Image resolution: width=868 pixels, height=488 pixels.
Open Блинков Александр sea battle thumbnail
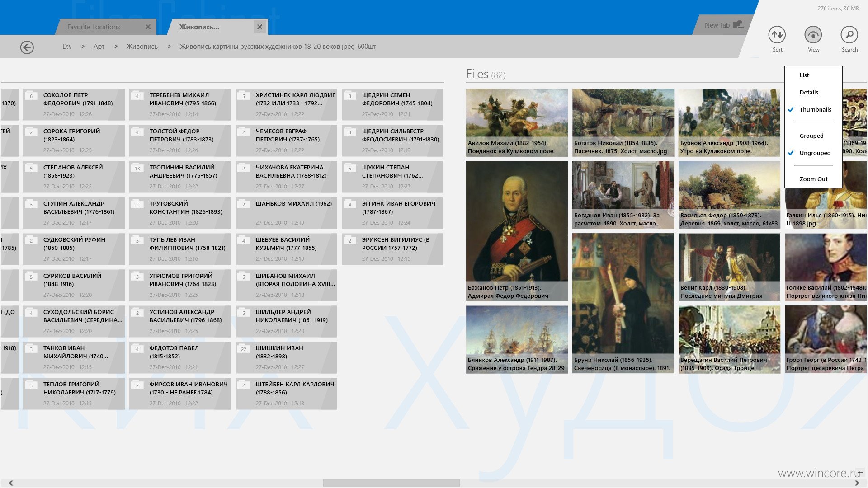(517, 339)
